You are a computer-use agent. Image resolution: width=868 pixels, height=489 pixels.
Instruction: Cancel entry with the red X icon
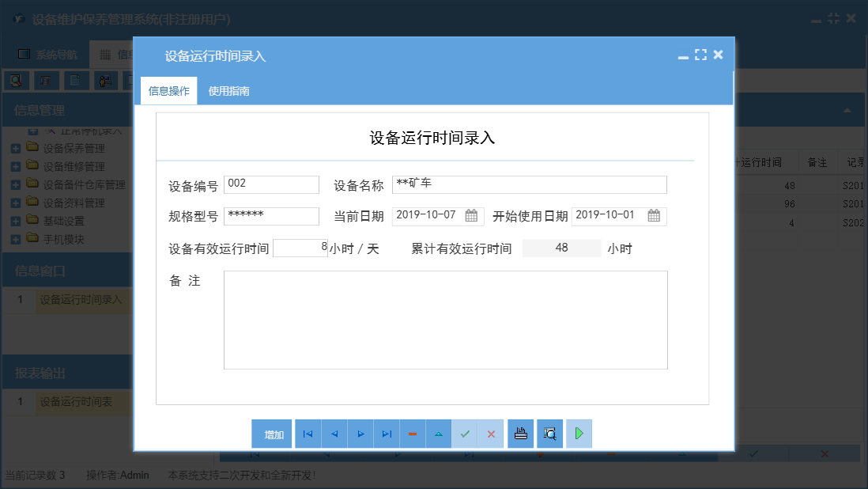[491, 434]
